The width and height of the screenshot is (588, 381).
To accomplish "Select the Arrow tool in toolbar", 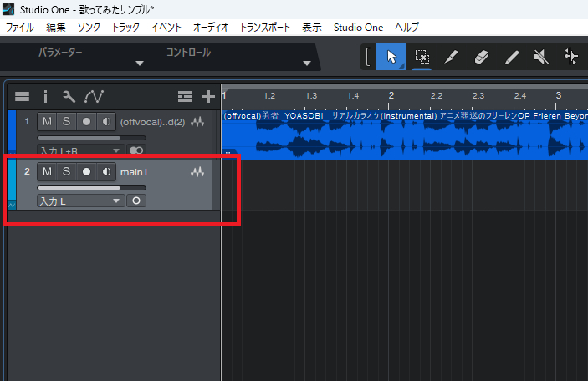I will (391, 57).
